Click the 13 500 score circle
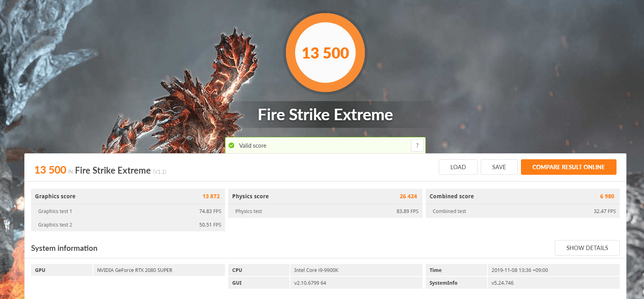Viewport: 644px width, 299px height. [x=325, y=53]
